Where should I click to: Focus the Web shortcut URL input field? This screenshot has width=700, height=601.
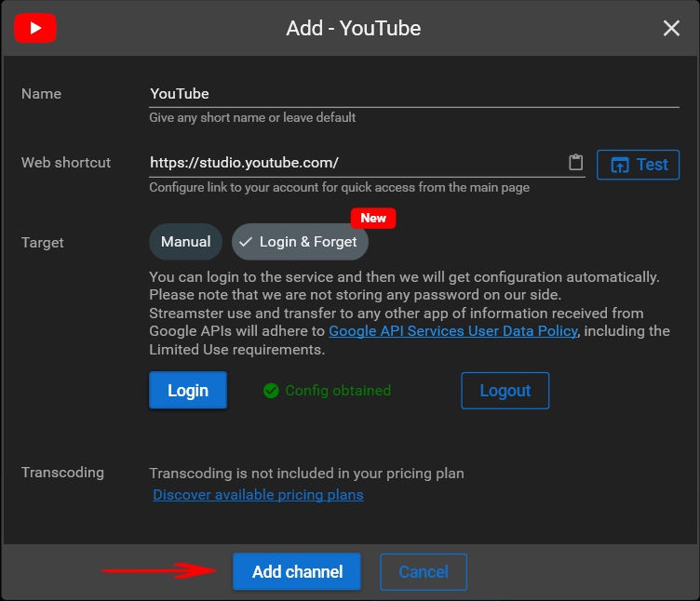[354, 163]
